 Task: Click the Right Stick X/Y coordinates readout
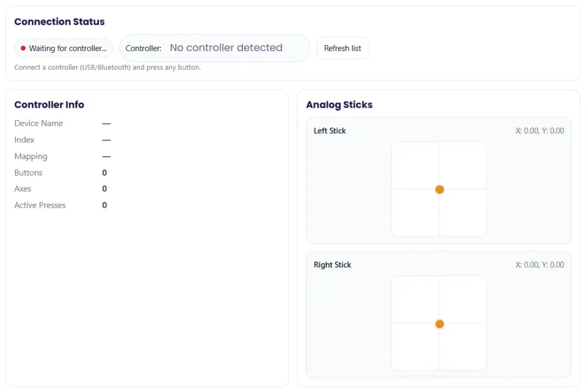coord(539,265)
